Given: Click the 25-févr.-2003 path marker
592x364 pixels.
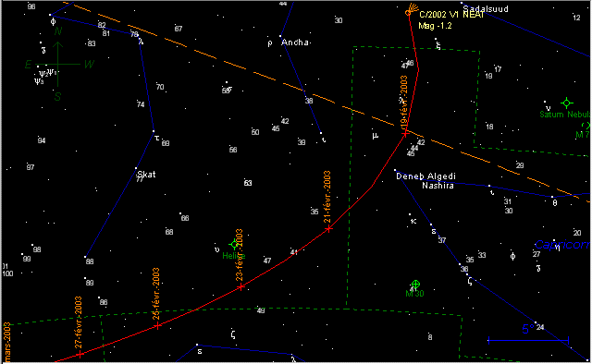Looking at the screenshot, I should point(158,326).
